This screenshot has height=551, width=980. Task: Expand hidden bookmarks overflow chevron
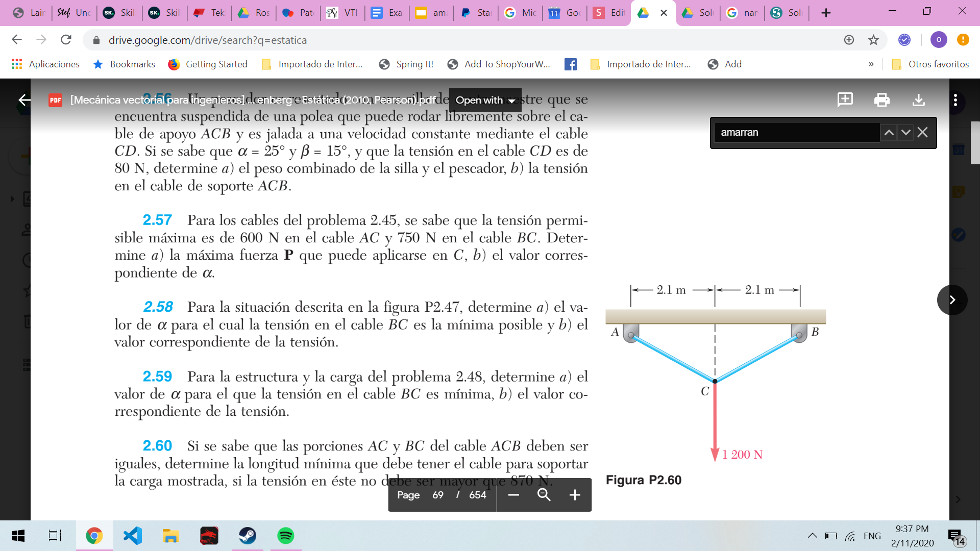pos(871,64)
